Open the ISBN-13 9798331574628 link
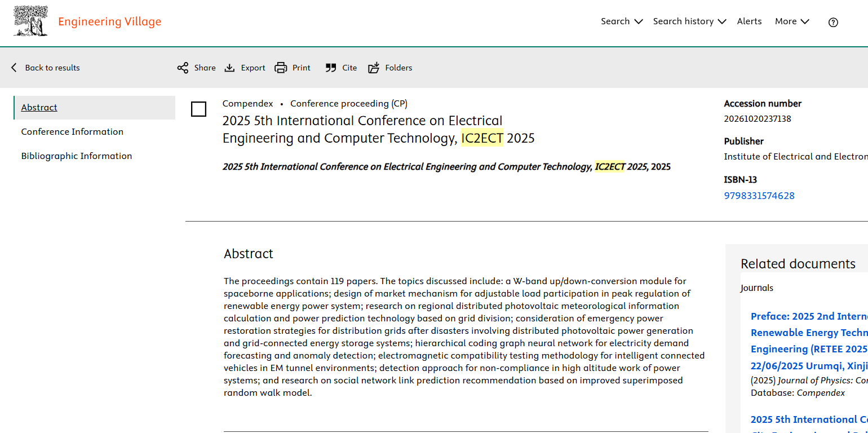868x433 pixels. click(x=759, y=196)
